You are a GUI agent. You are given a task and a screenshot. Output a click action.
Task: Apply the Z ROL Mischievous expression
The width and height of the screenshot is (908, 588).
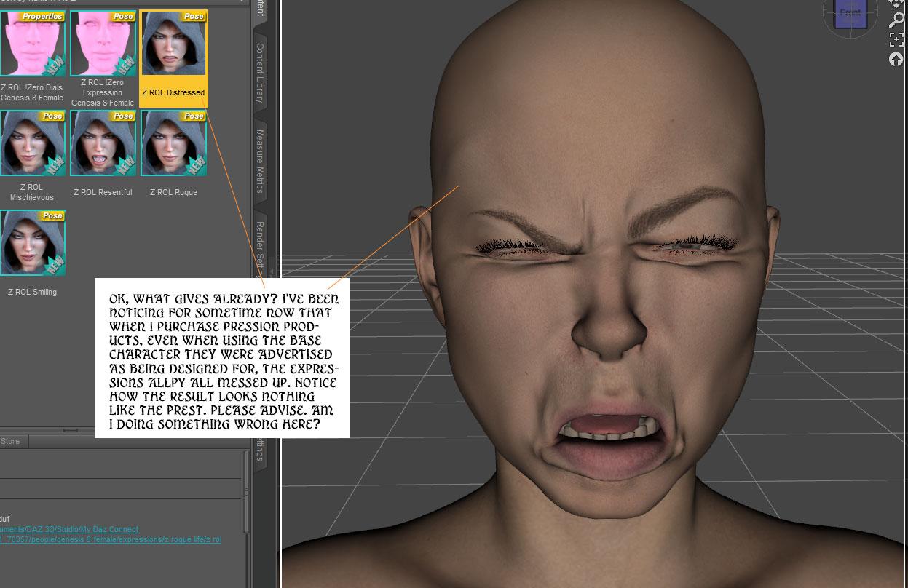(x=32, y=156)
